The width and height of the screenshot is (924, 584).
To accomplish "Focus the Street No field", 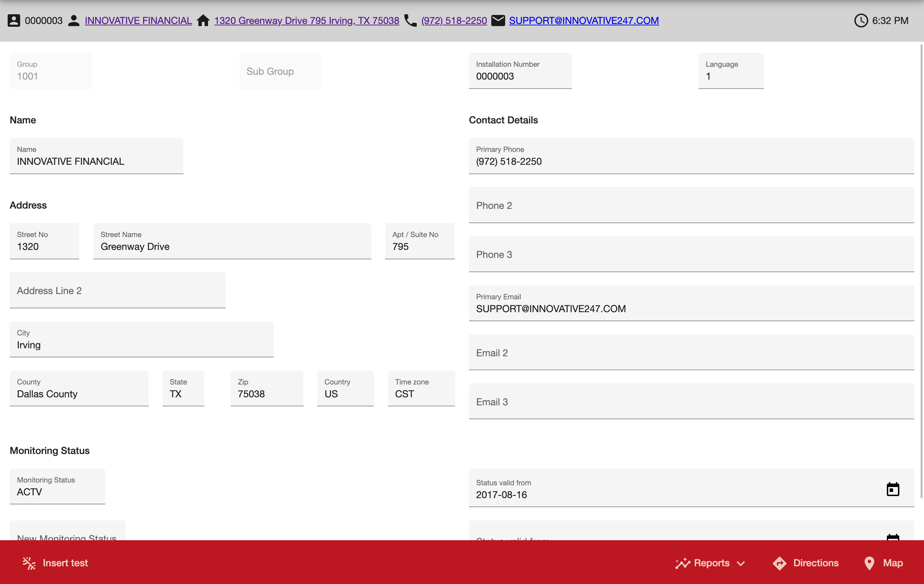I will (44, 241).
